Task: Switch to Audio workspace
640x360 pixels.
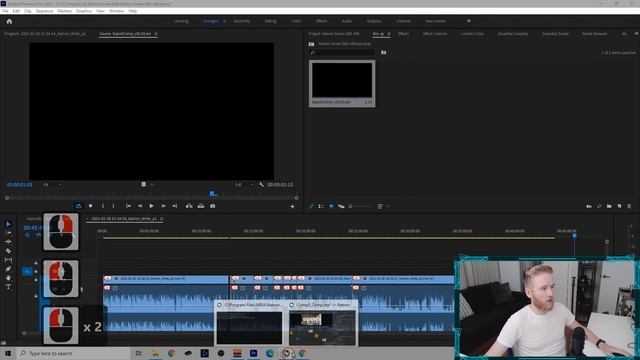Action: [x=347, y=21]
